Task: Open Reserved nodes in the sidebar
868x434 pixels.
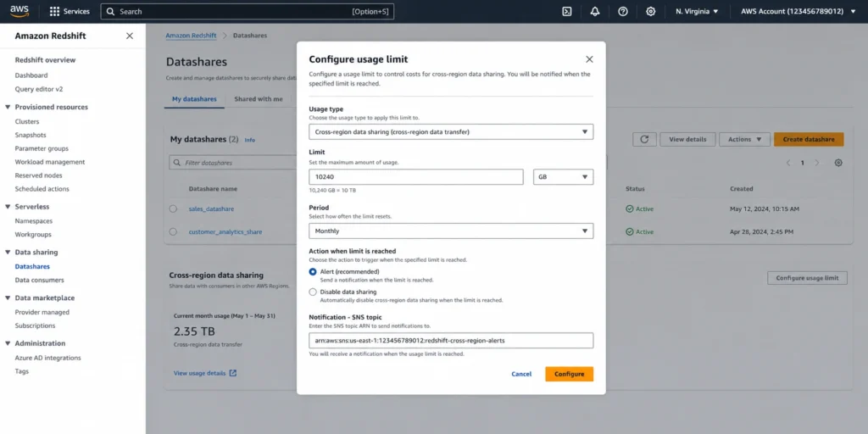Action: [39, 175]
